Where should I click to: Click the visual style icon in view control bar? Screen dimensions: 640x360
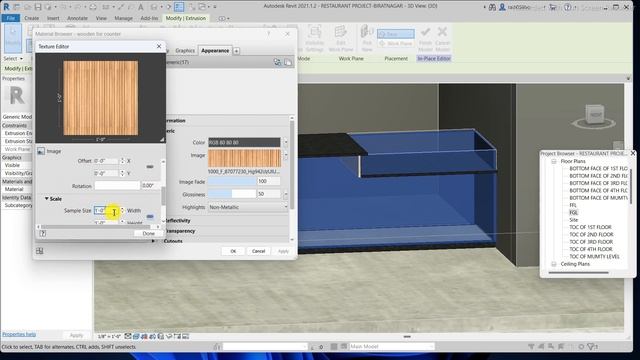tap(136, 336)
